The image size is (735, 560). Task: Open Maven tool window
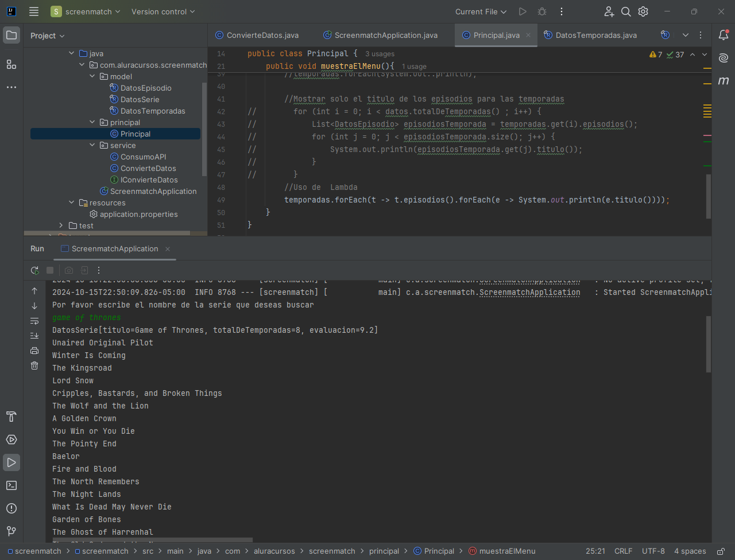724,81
